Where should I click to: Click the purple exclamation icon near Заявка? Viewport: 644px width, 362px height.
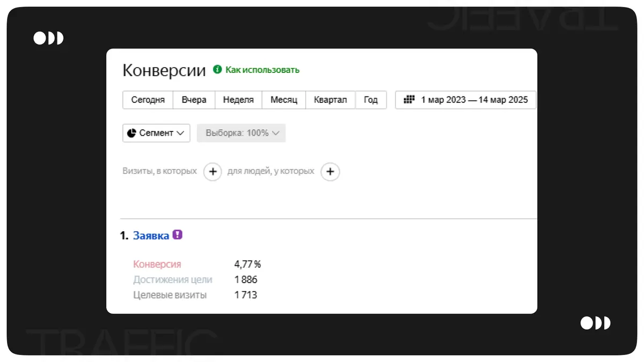[x=178, y=235]
